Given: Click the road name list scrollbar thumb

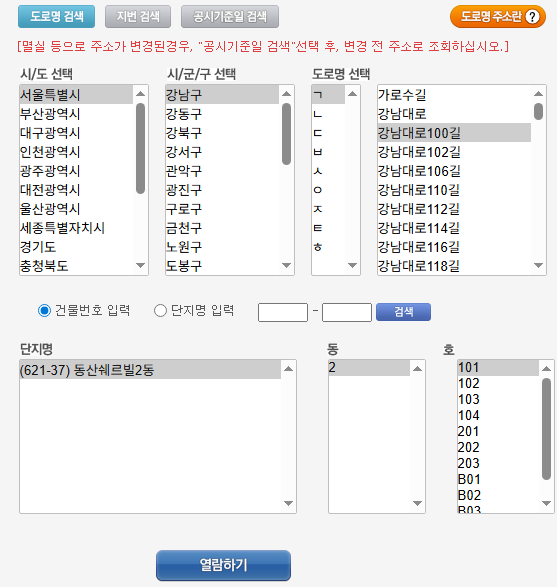Looking at the screenshot, I should pyautogui.click(x=538, y=112).
